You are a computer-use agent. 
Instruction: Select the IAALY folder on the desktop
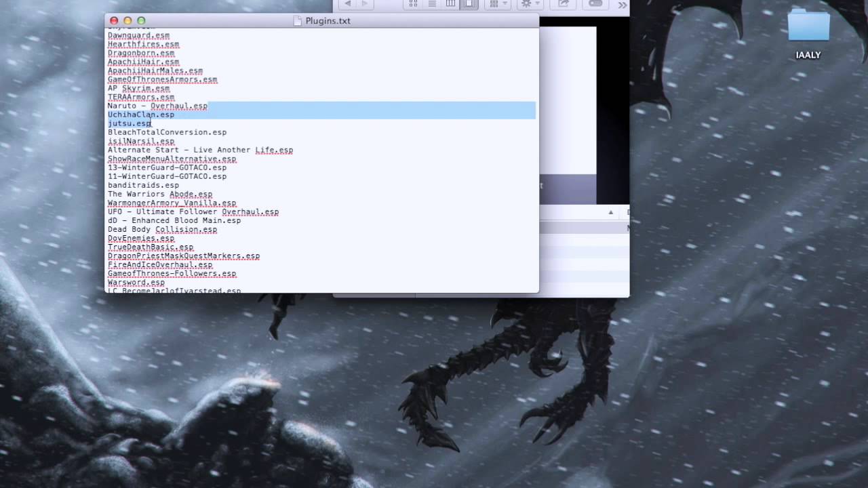point(808,34)
